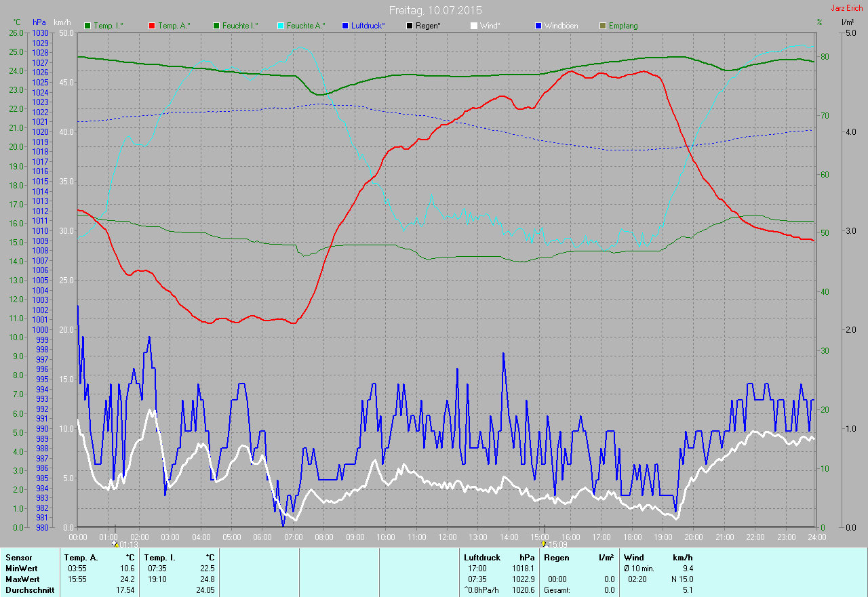Click the 17:00 pressure minimum time cell

[477, 569]
